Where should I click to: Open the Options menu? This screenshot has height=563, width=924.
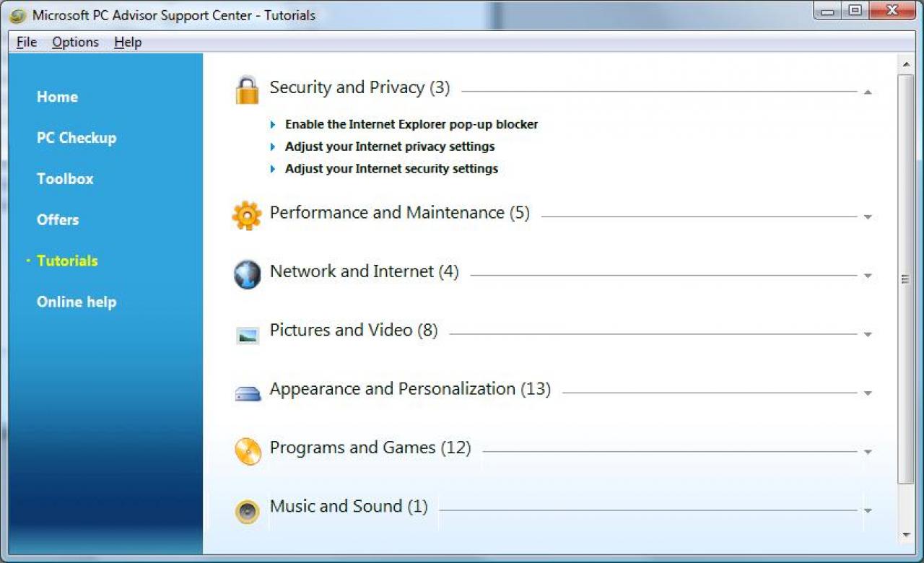click(75, 42)
